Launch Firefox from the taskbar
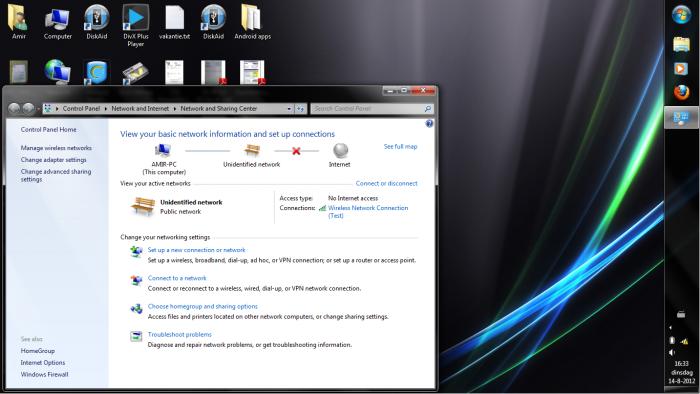The width and height of the screenshot is (700, 394). tap(681, 93)
